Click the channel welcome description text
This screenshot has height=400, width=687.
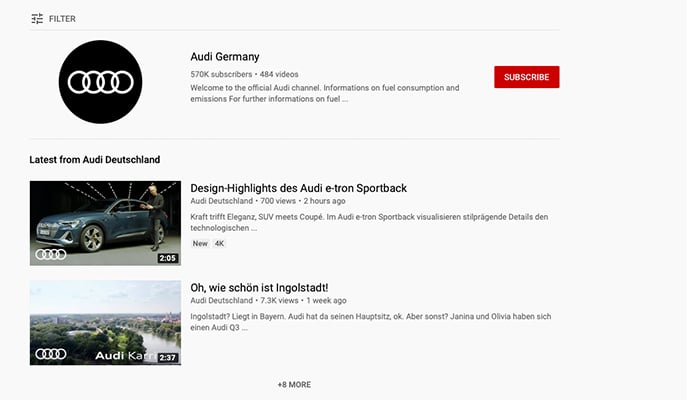pyautogui.click(x=325, y=94)
